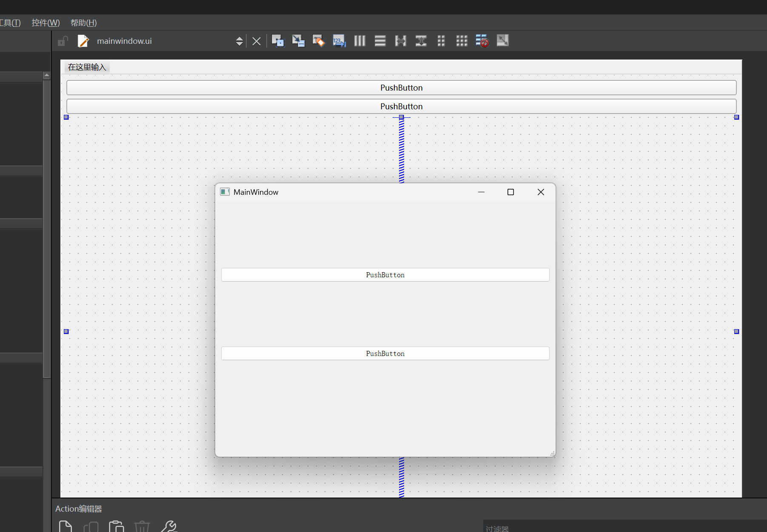The width and height of the screenshot is (767, 532).
Task: Select the Edit Widgets mode icon
Action: pos(278,40)
